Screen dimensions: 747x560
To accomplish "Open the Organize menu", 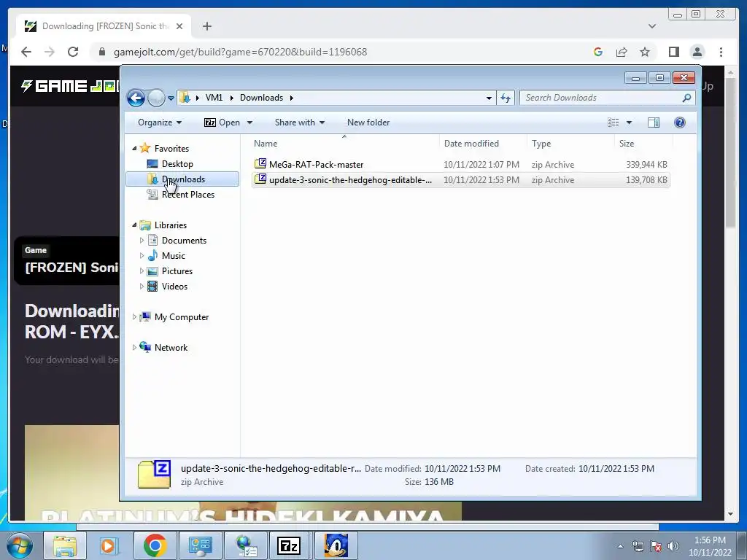I will (x=160, y=122).
